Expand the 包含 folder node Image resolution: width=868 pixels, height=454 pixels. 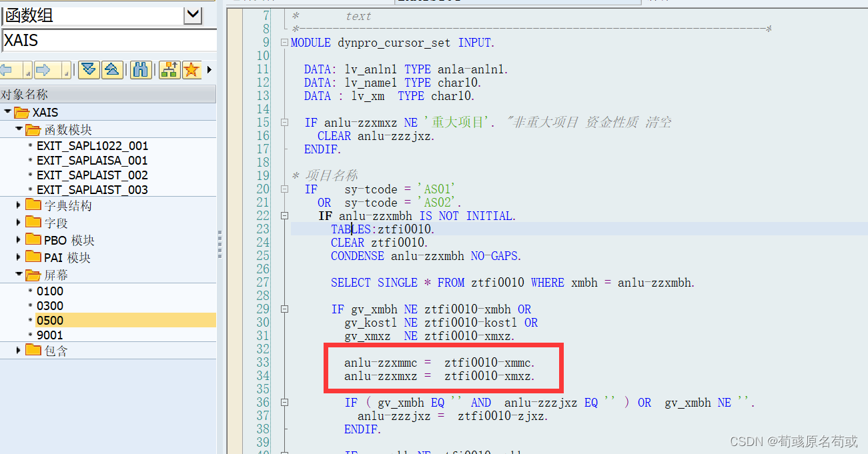(19, 349)
